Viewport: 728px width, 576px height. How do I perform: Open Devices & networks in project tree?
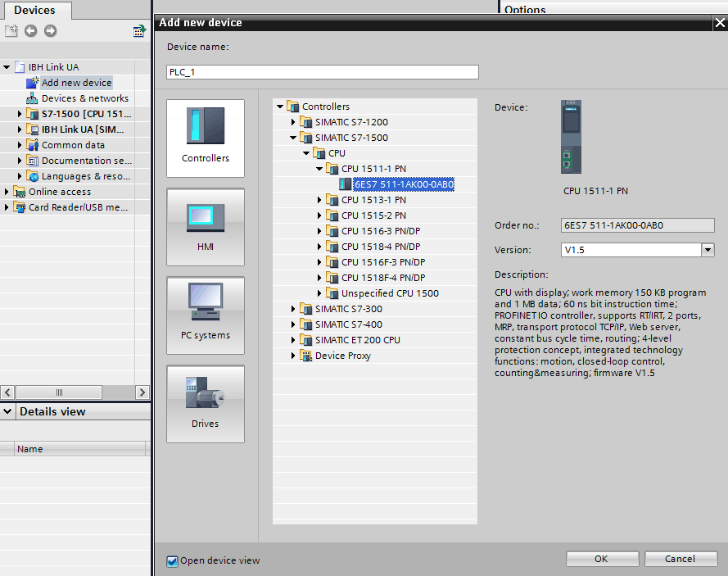point(84,98)
